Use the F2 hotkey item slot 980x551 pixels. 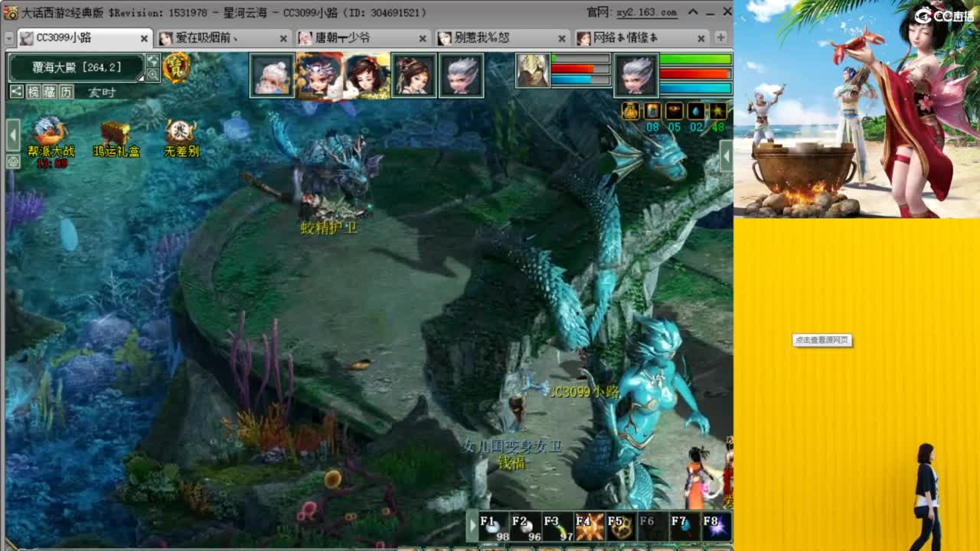point(526,527)
